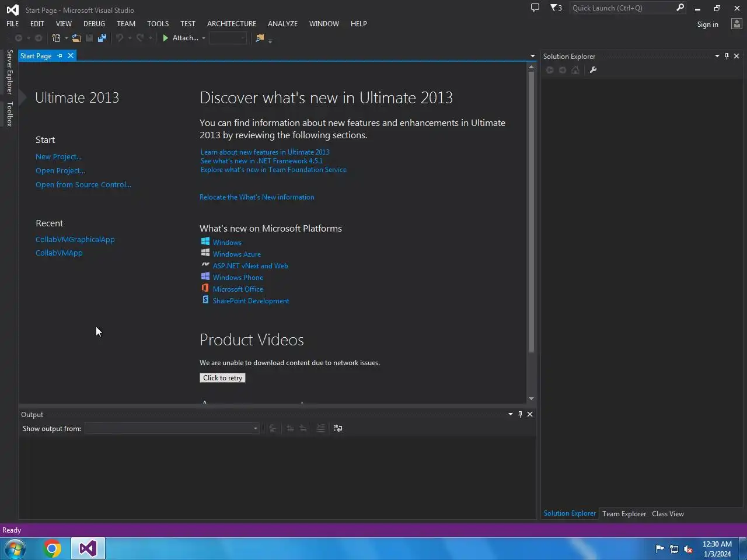Click the taskbar clock showing 12:30 AM
The height and width of the screenshot is (560, 747).
(717, 549)
